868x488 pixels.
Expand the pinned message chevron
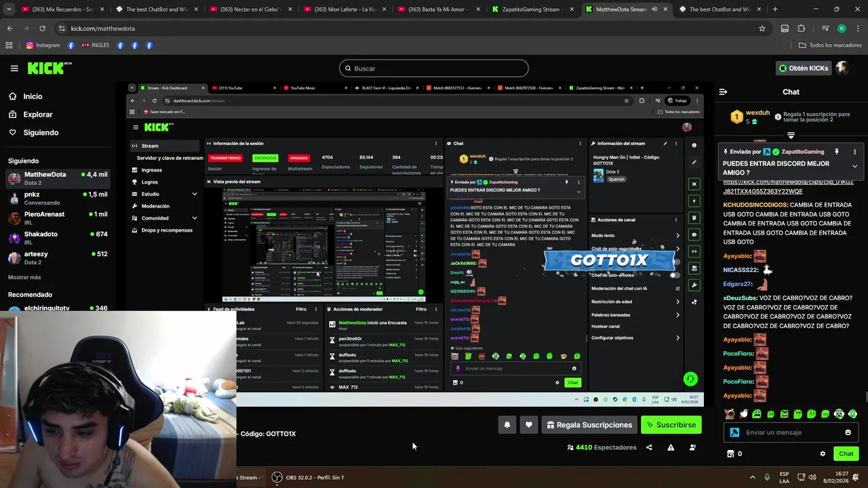(x=854, y=166)
